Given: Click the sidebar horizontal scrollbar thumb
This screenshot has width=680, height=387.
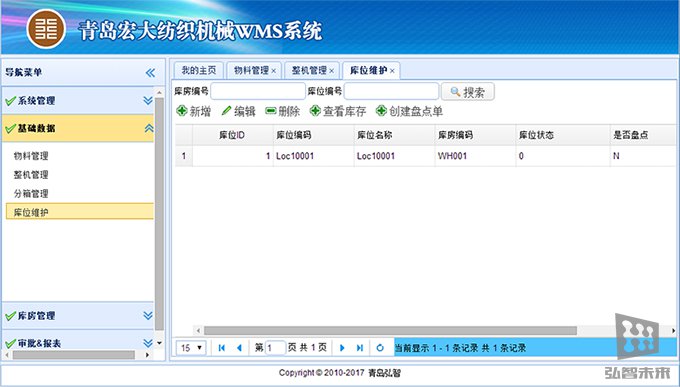Looking at the screenshot, I should click(73, 355).
